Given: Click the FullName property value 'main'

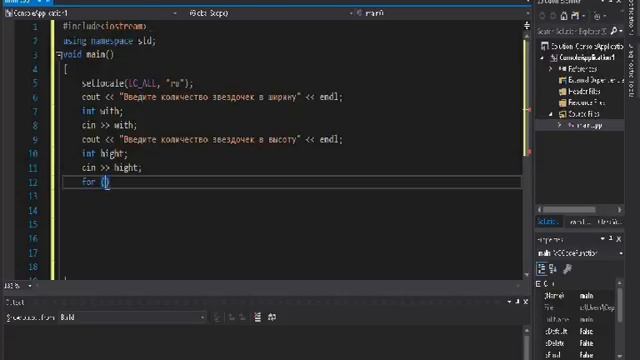Looking at the screenshot, I should pyautogui.click(x=586, y=319).
